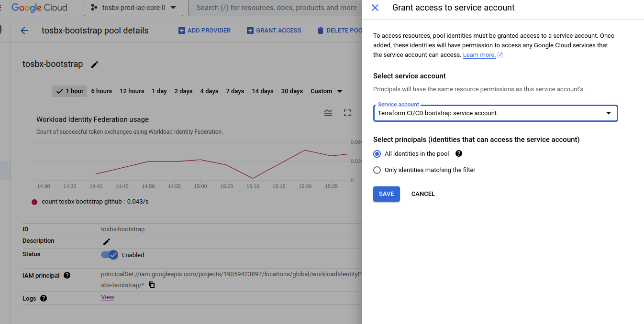
Task: Choose Only identities matching the filter
Action: (x=377, y=170)
